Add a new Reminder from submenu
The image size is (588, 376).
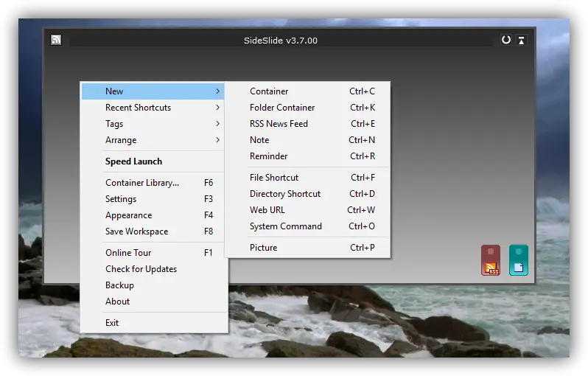[307, 156]
